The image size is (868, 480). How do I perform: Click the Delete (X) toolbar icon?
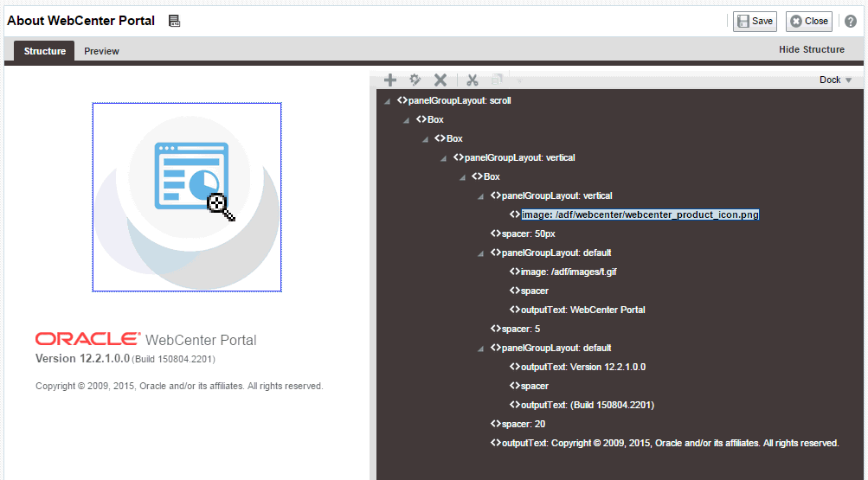(x=440, y=80)
